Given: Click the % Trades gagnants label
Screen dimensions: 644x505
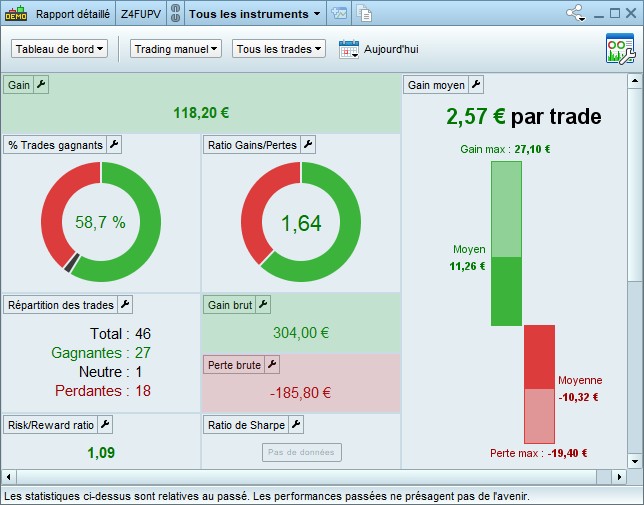Looking at the screenshot, I should click(55, 145).
